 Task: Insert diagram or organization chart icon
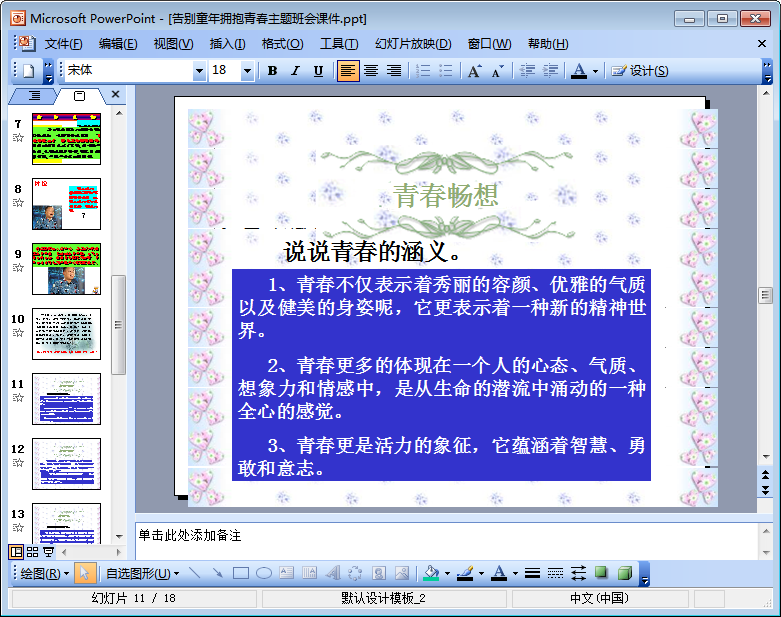point(355,574)
